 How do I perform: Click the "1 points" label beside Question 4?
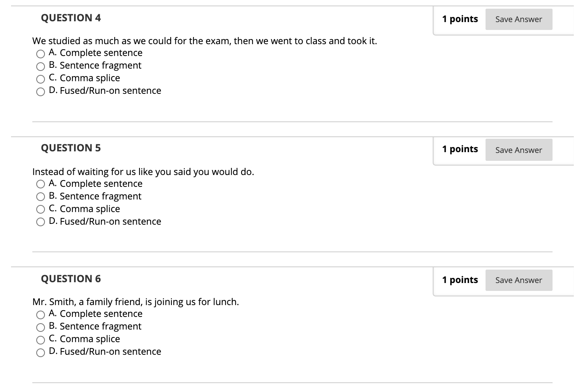[x=460, y=19]
